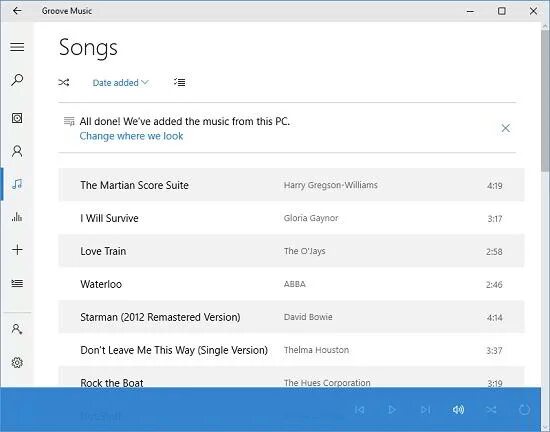The height and width of the screenshot is (432, 550).
Task: Select the song Waterloo by ABBA
Action: (291, 284)
